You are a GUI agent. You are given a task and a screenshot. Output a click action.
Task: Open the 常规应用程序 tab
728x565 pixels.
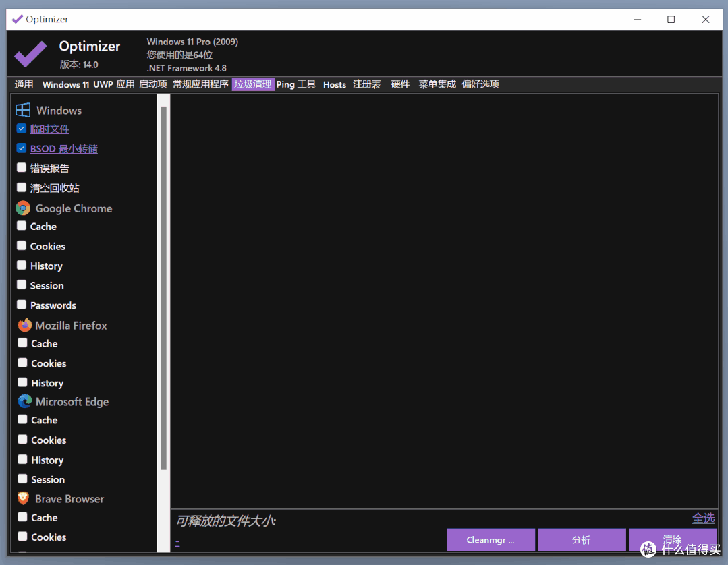[200, 84]
